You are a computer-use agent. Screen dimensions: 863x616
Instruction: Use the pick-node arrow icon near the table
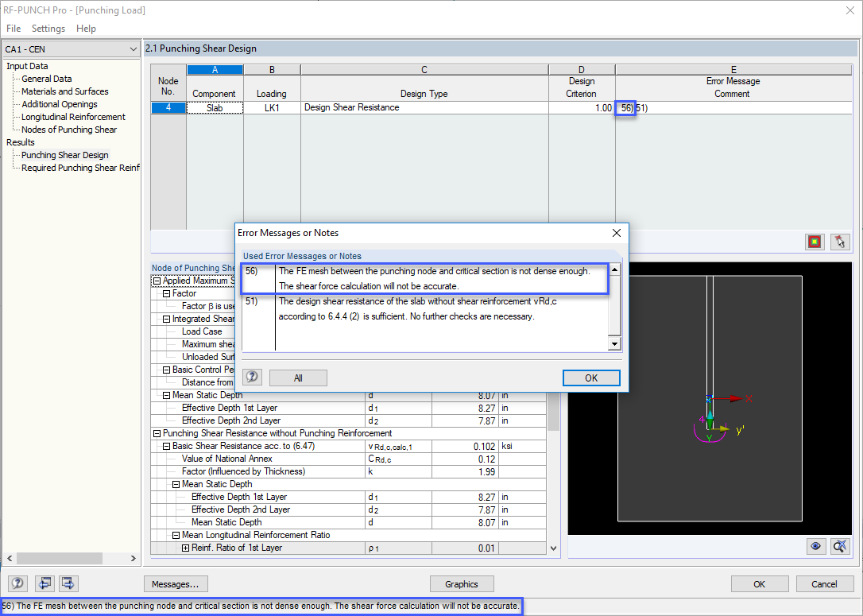coord(838,242)
